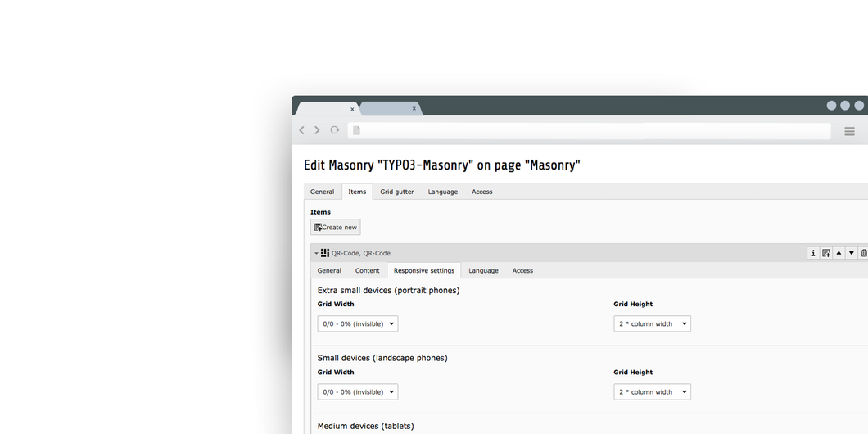The width and height of the screenshot is (868, 434).
Task: Delete the QR-Code item with trash icon
Action: [x=863, y=253]
